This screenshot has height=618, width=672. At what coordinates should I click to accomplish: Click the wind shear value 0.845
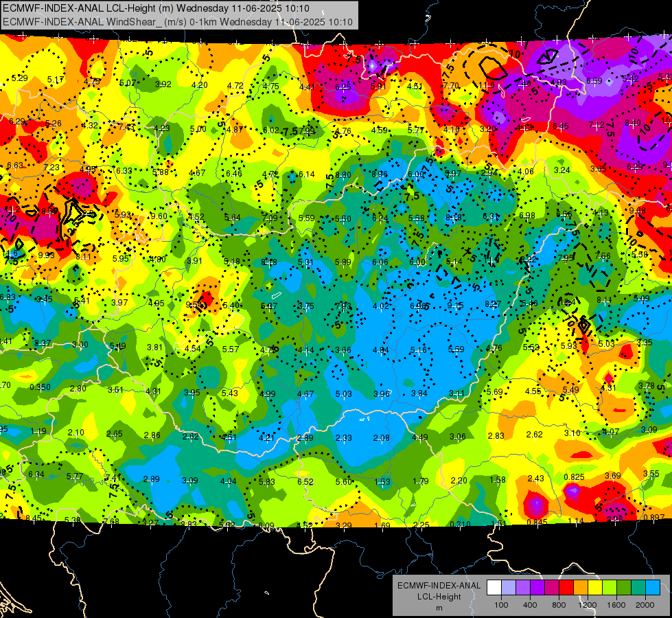[537, 522]
